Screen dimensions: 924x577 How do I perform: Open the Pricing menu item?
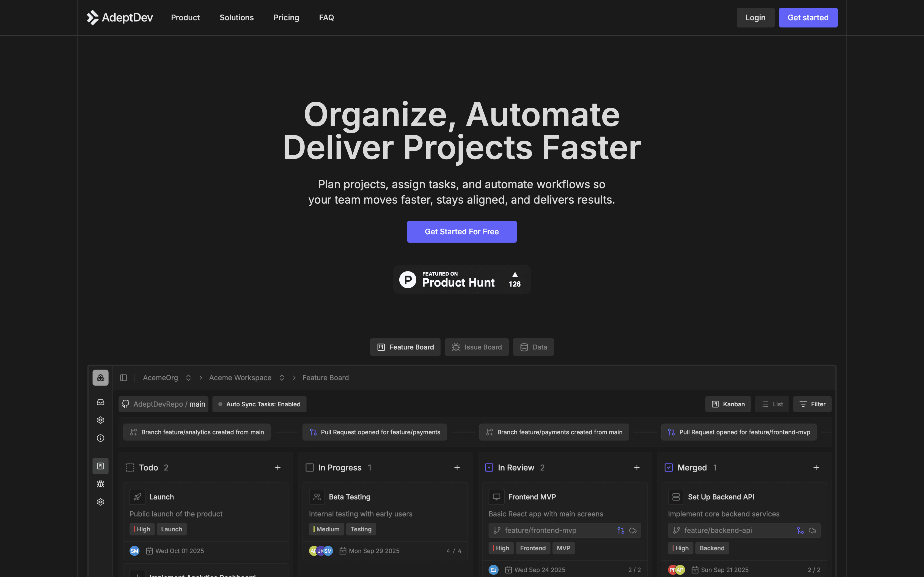286,18
